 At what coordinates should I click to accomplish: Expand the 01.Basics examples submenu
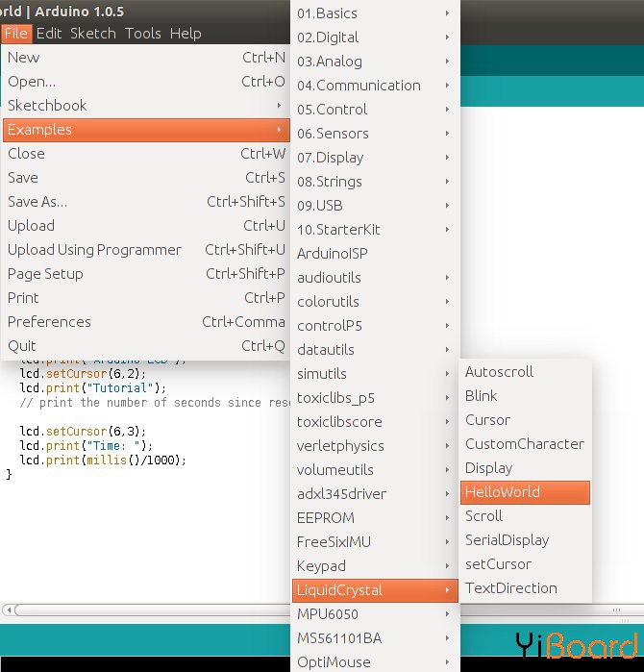pos(375,13)
